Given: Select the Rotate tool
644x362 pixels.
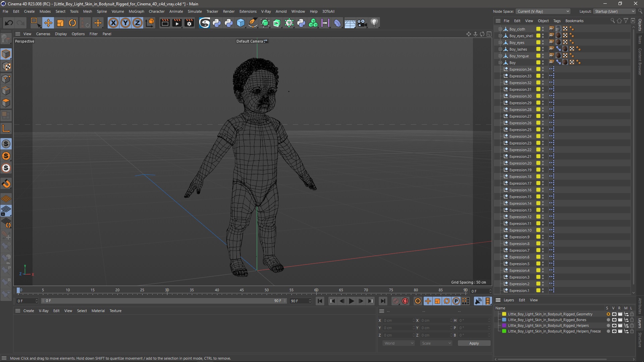Looking at the screenshot, I should (72, 23).
